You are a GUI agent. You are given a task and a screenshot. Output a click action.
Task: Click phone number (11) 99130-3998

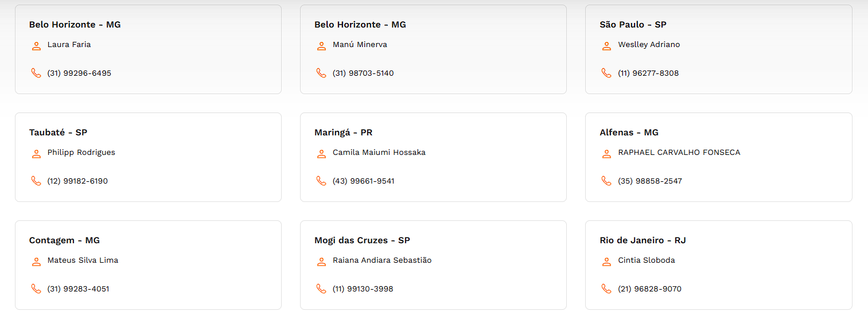pyautogui.click(x=363, y=289)
